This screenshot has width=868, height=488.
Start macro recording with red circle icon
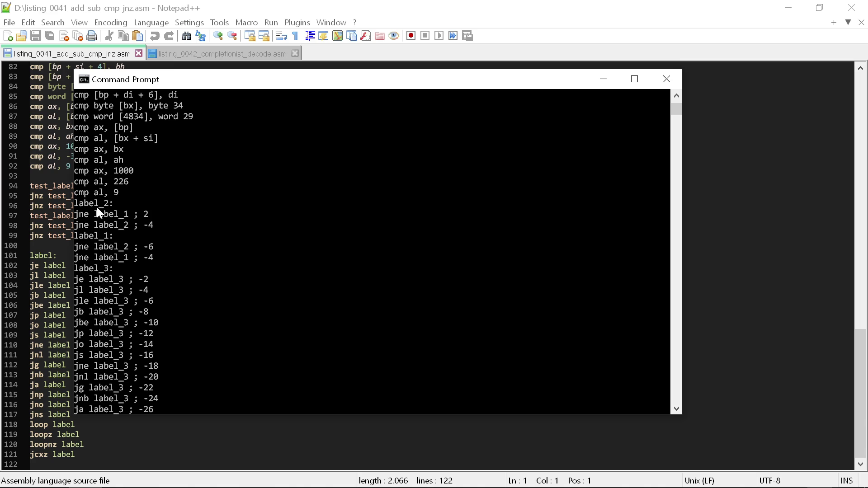pos(410,36)
